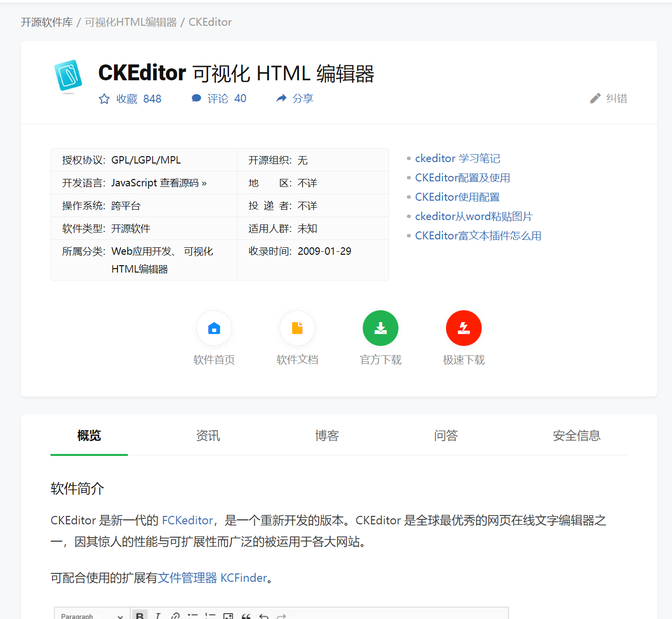The height and width of the screenshot is (619, 672).
Task: Open the 文件管理器 KCFinder link
Action: 212,578
